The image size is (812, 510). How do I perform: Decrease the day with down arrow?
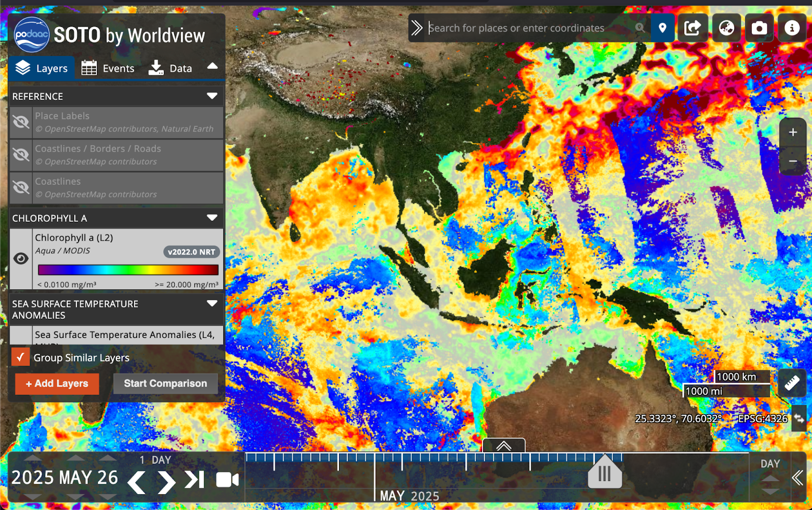tap(108, 496)
